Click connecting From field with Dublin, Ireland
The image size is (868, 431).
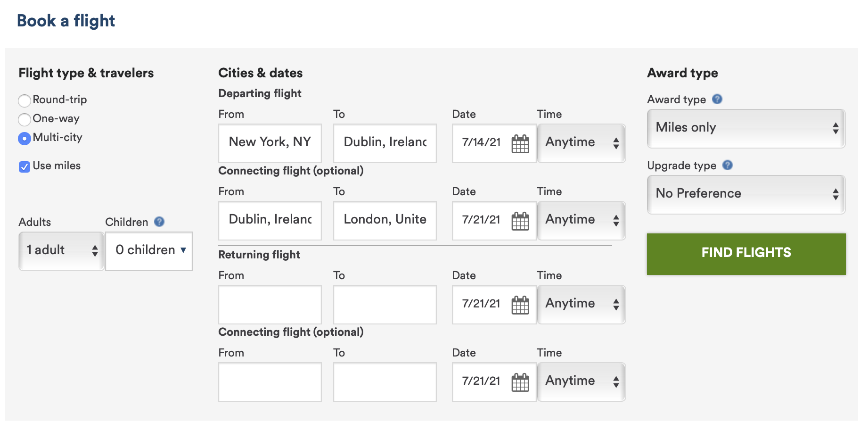click(270, 221)
